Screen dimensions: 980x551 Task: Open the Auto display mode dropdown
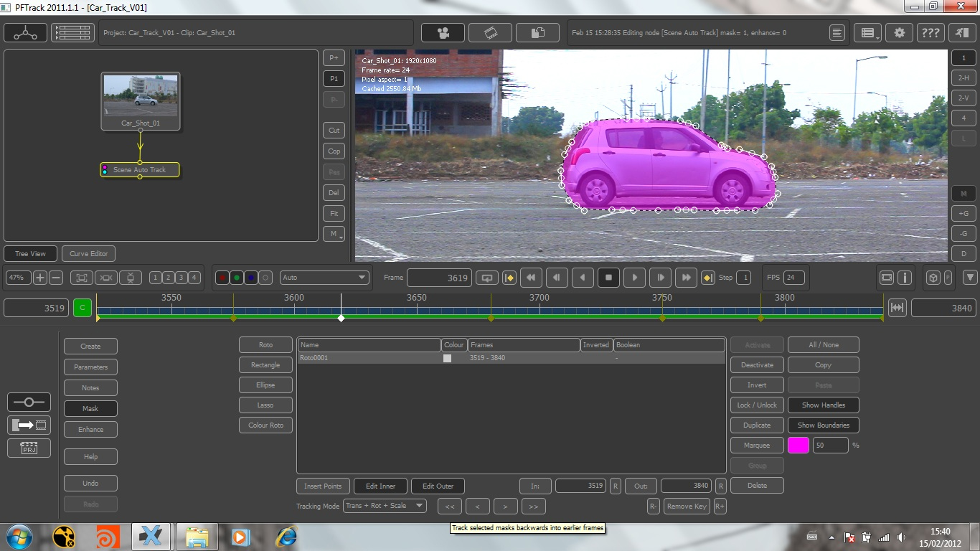325,278
